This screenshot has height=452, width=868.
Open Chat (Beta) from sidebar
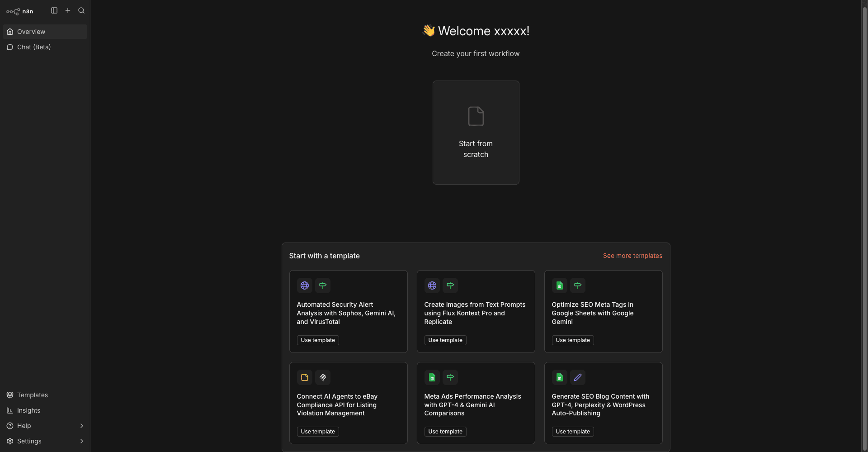pos(34,47)
